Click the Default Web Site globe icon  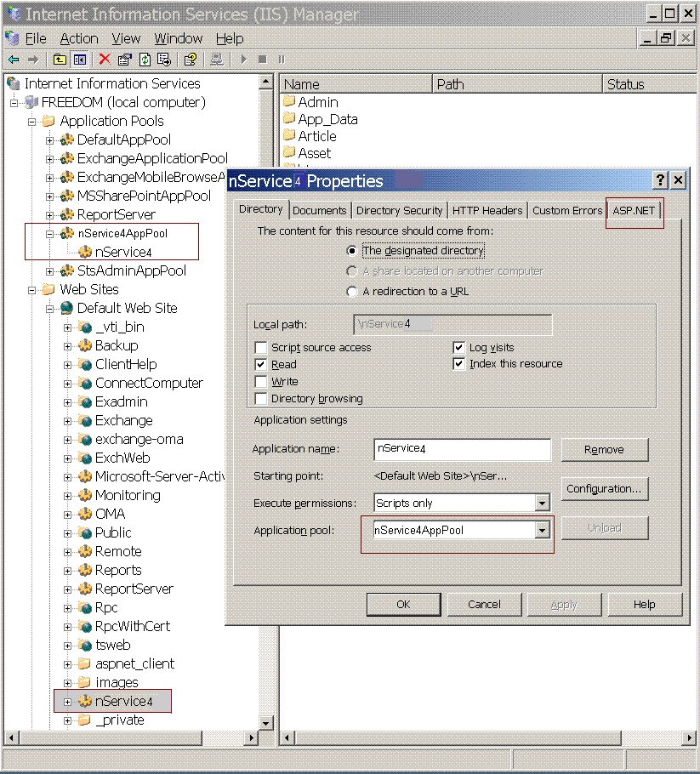(66, 309)
